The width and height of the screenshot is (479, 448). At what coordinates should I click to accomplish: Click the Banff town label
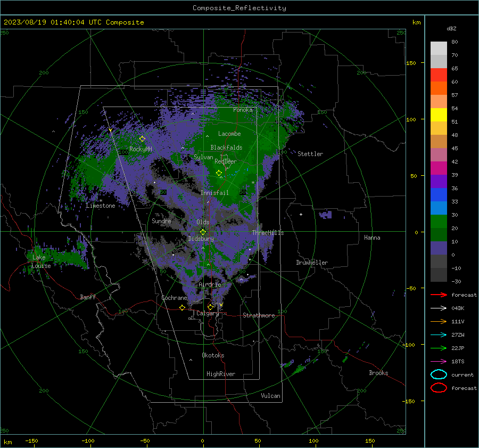(88, 297)
